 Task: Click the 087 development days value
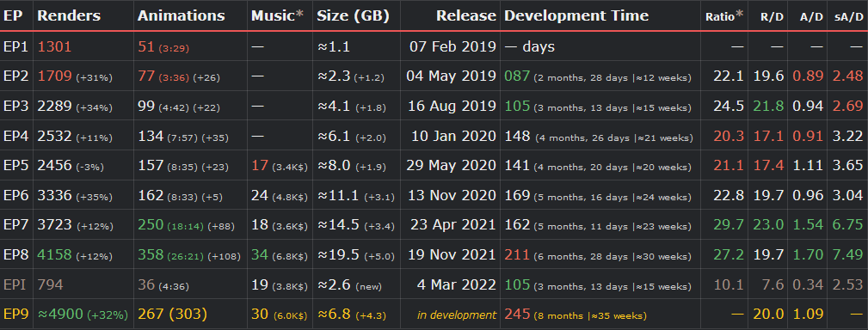tap(517, 76)
